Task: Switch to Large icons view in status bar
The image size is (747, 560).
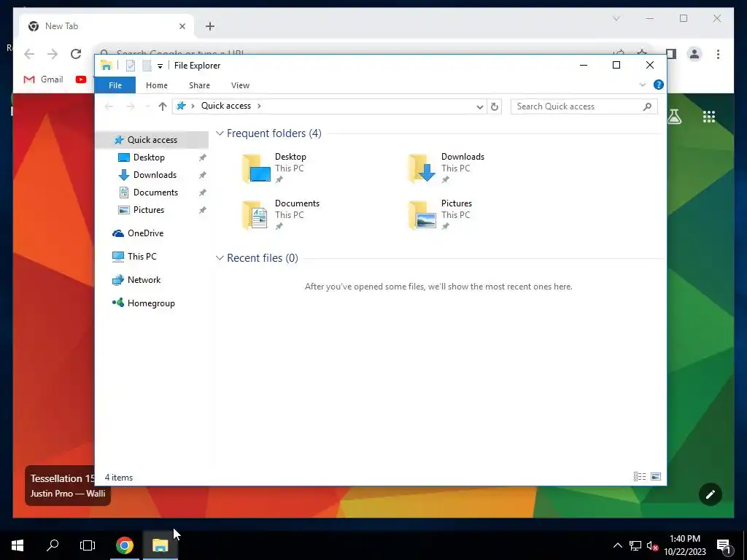Action: click(x=656, y=477)
